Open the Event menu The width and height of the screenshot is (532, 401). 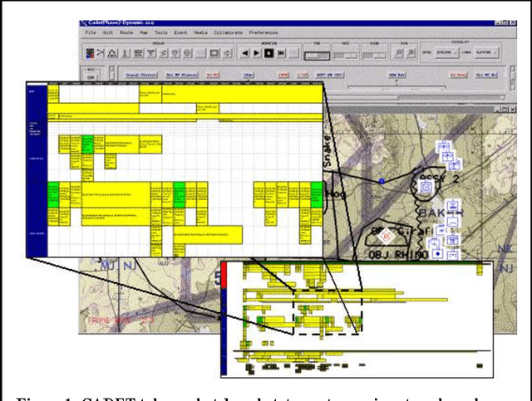point(180,32)
